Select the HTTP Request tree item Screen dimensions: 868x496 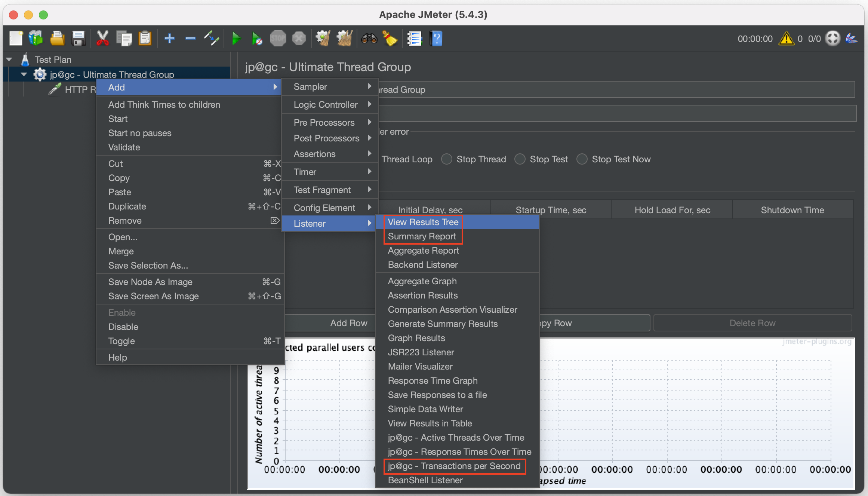72,89
